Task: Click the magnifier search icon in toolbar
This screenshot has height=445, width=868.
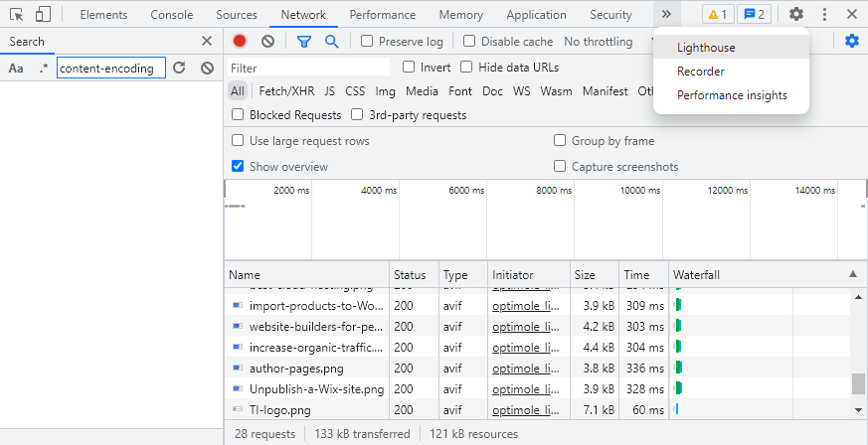Action: [331, 41]
